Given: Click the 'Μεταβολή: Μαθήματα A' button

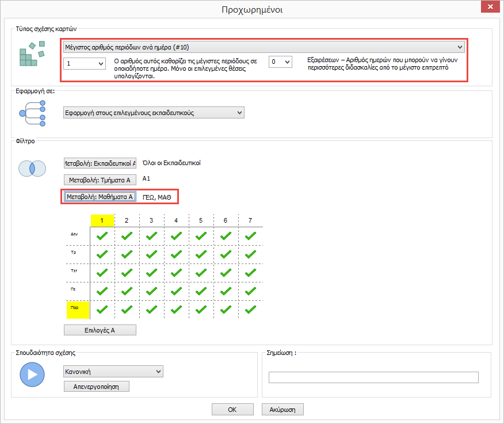Looking at the screenshot, I should tap(100, 197).
